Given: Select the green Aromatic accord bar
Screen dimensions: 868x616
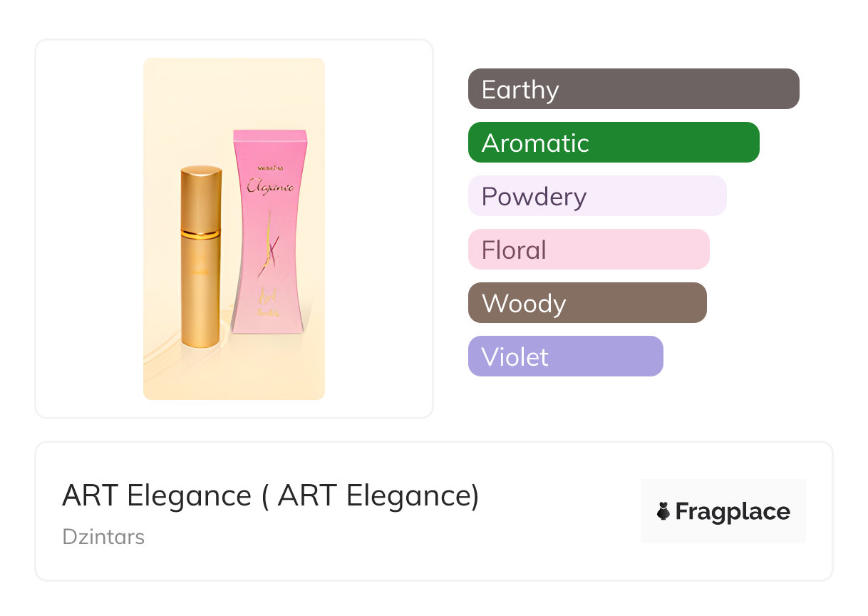Looking at the screenshot, I should pyautogui.click(x=614, y=143).
